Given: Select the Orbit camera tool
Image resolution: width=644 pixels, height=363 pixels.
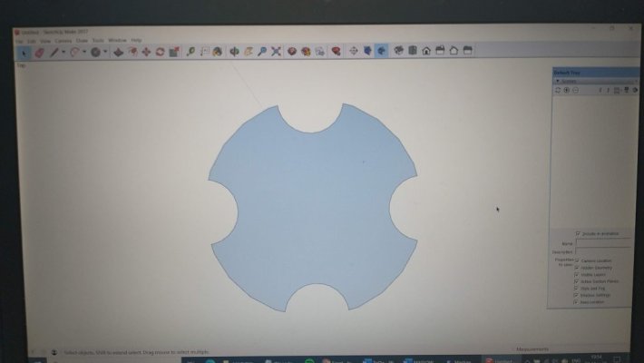Looking at the screenshot, I should [x=234, y=52].
